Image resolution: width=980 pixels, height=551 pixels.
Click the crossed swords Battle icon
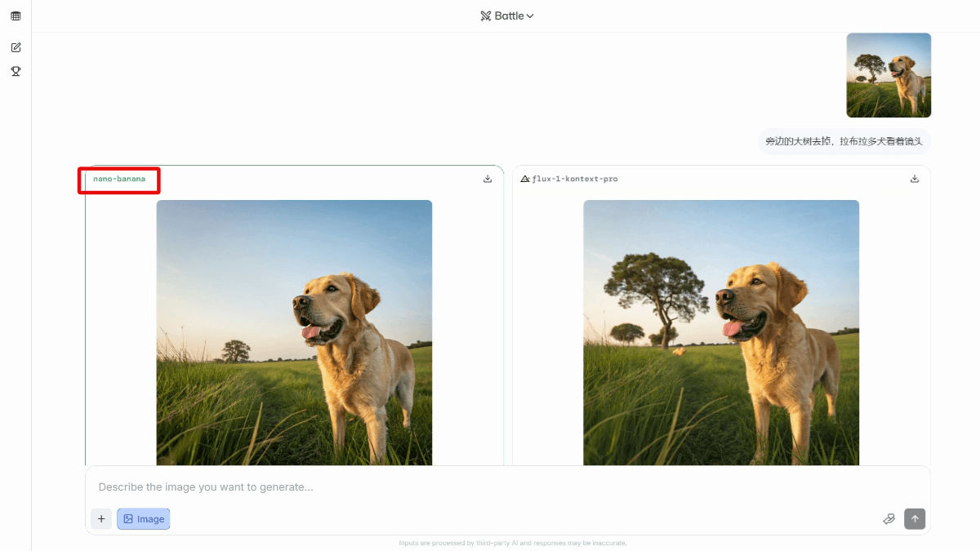pyautogui.click(x=486, y=16)
